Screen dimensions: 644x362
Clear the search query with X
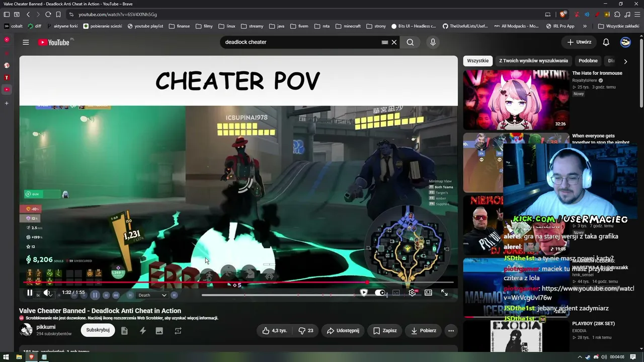pos(394,42)
